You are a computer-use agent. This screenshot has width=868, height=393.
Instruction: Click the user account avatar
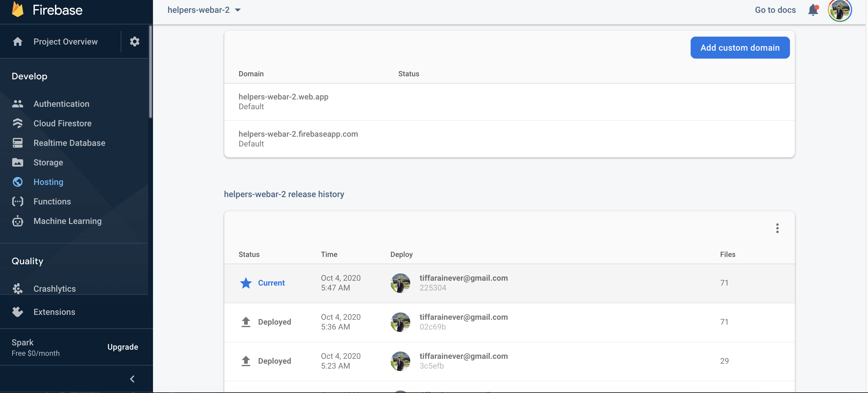click(839, 10)
